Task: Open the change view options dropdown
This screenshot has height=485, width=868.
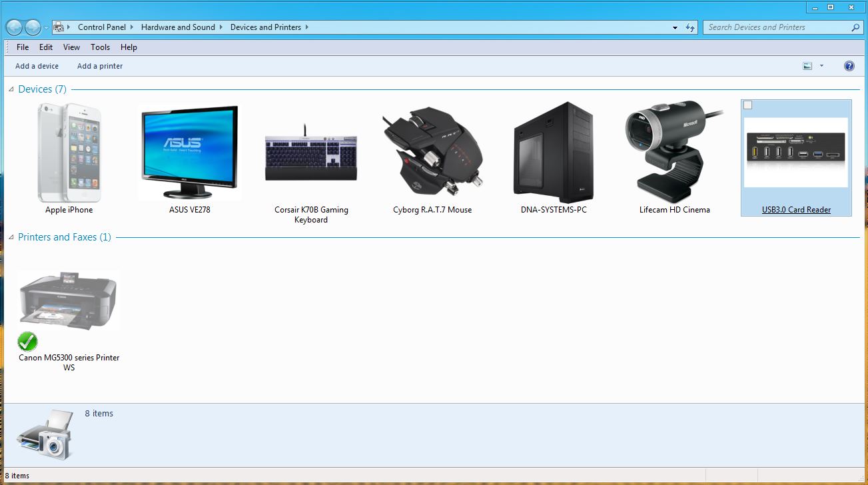Action: coord(821,66)
